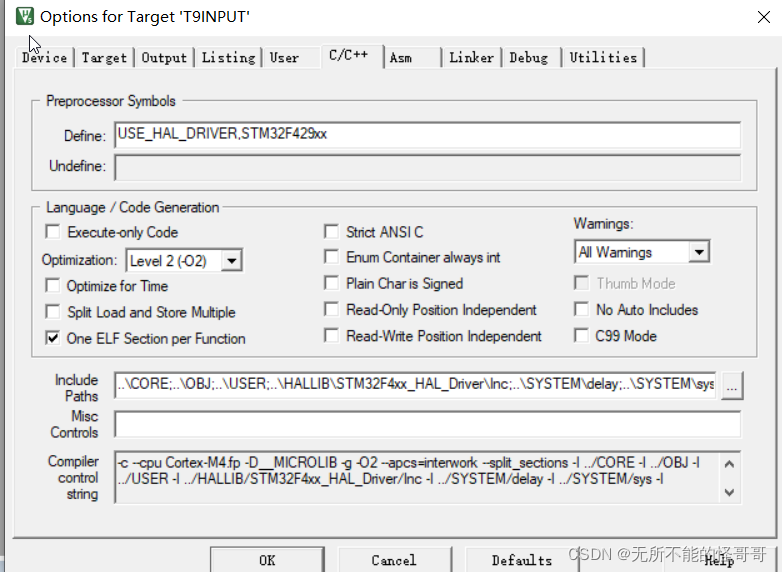
Task: Enable Read-Write Position Independent
Action: click(331, 336)
